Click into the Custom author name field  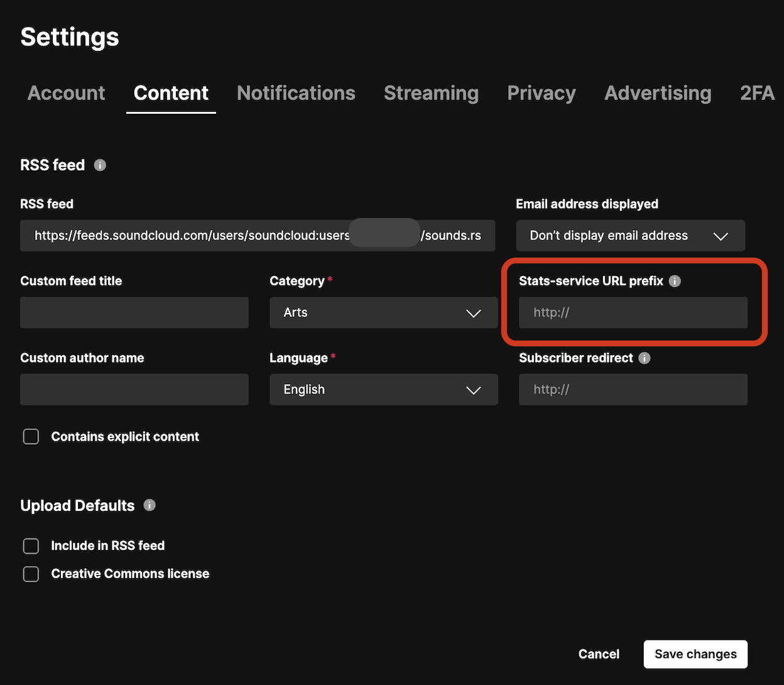click(x=134, y=390)
